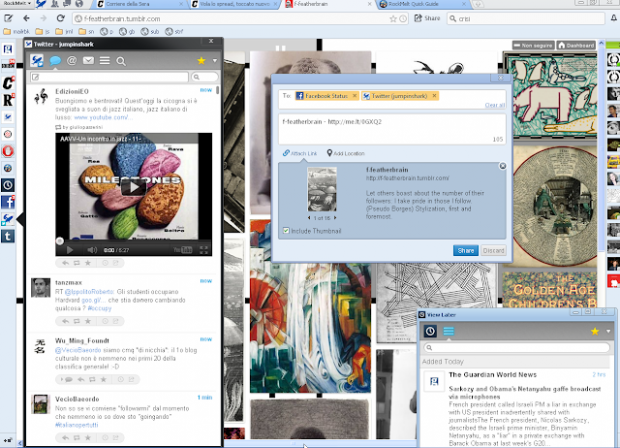This screenshot has width=620, height=448.
Task: Click 'Clear all' in share dialog
Action: [x=495, y=105]
